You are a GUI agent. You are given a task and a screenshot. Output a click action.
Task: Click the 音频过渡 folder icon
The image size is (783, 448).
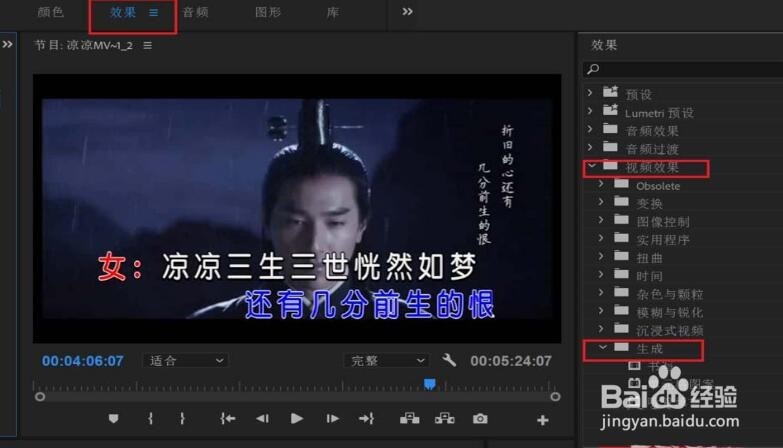click(x=610, y=146)
